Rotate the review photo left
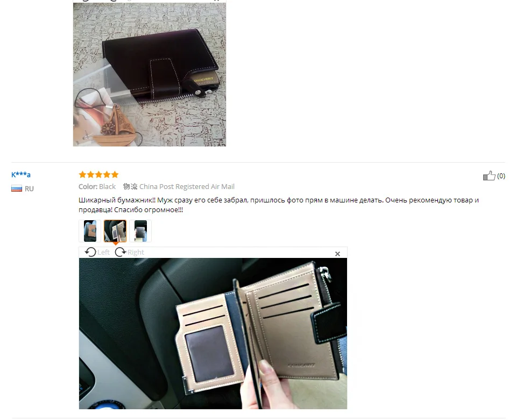The width and height of the screenshot is (509, 420). (x=90, y=252)
